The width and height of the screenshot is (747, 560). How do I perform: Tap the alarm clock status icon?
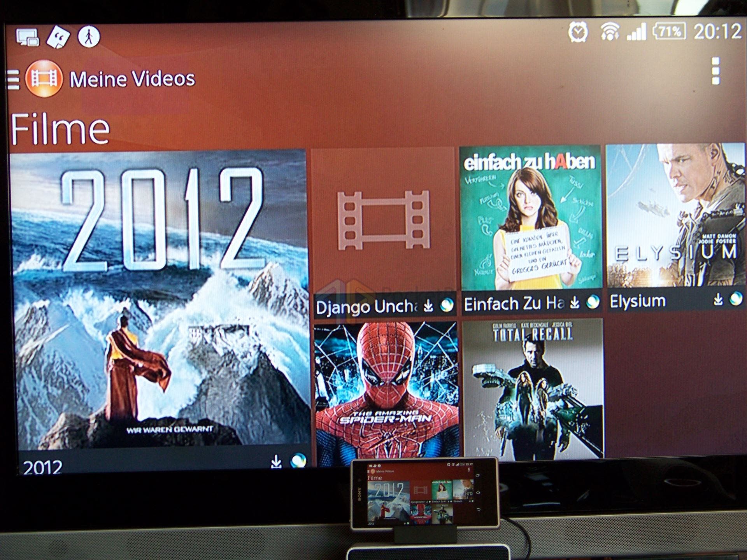click(x=578, y=32)
